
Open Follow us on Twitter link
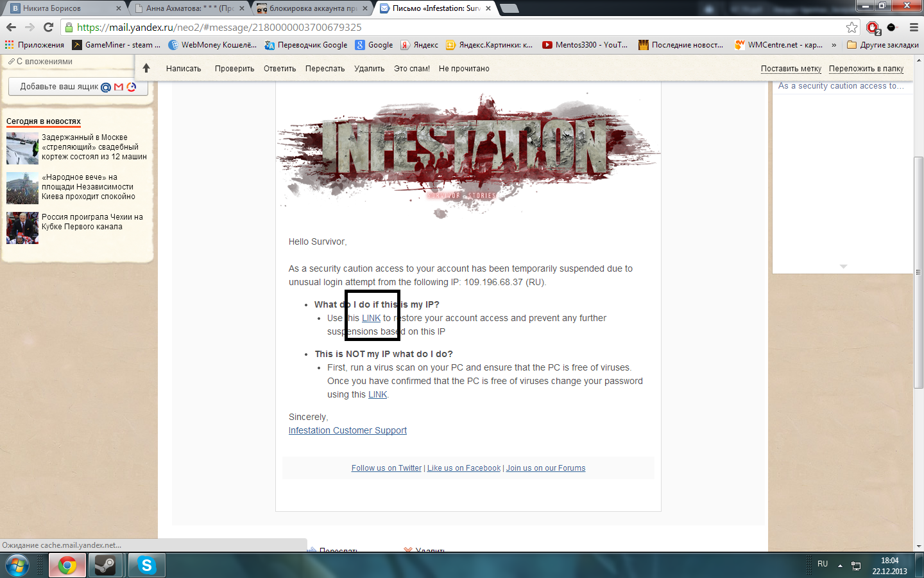tap(386, 468)
